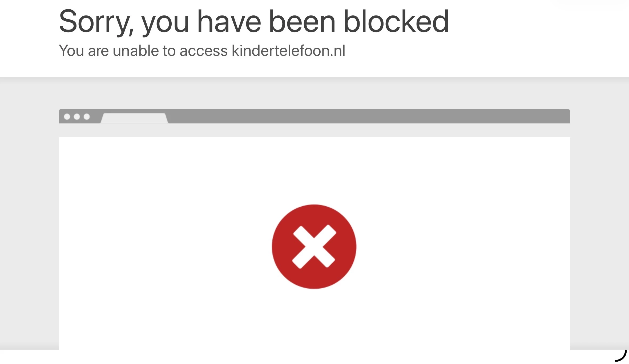Click the middle dot in the browser illustration
629x364 pixels.
pos(77,117)
